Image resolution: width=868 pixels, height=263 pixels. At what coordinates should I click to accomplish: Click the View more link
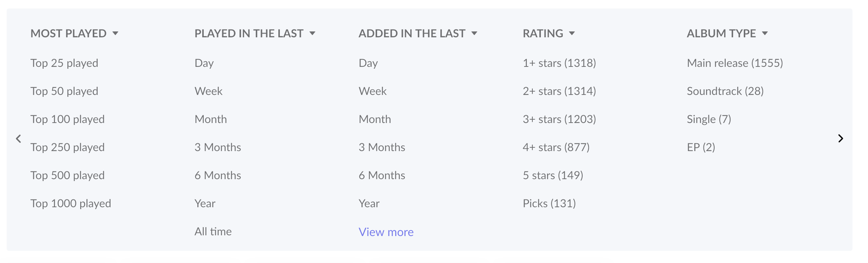point(386,232)
